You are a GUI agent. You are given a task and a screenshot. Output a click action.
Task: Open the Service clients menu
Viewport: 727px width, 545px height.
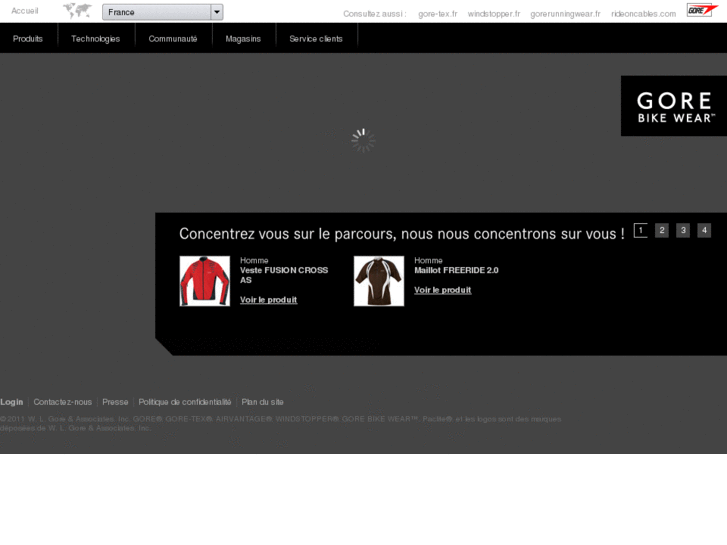(316, 39)
